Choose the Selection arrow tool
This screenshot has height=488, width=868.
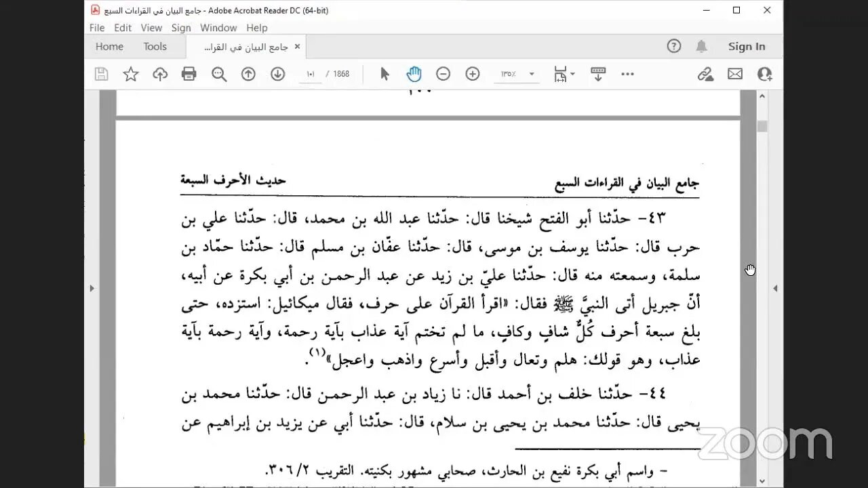384,74
